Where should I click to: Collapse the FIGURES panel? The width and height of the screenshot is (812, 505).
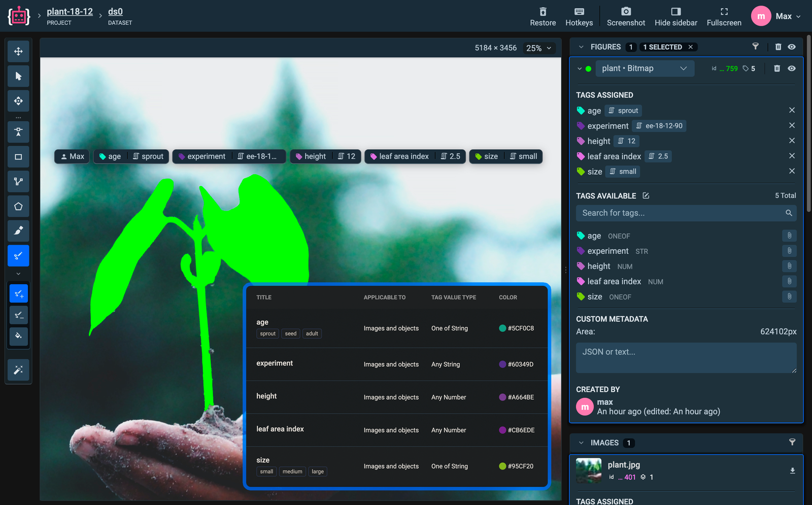click(x=581, y=47)
